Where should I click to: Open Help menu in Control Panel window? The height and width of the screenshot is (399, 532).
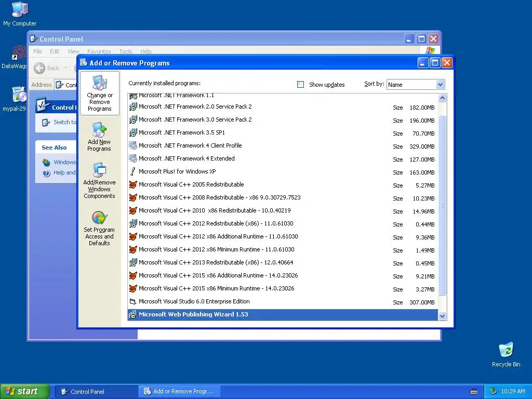(x=145, y=51)
